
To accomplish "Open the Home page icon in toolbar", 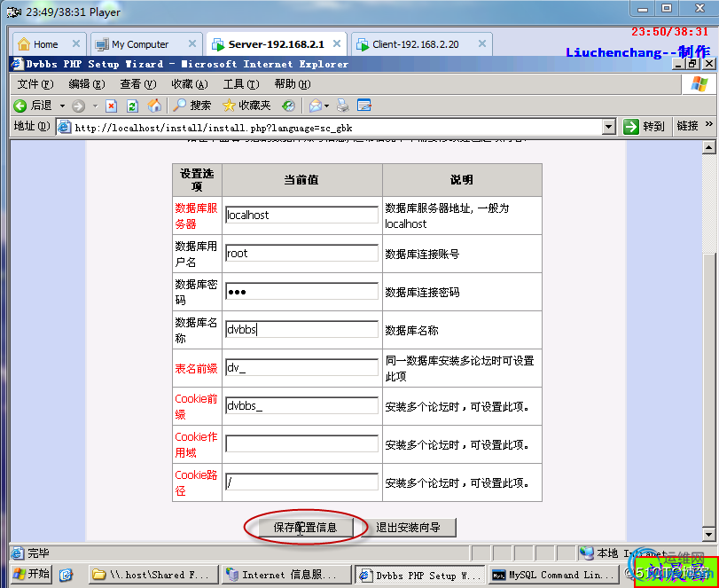I will (x=154, y=106).
